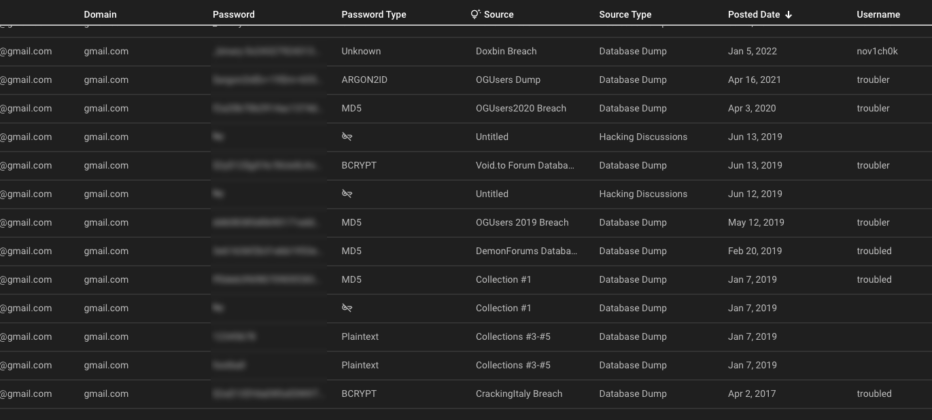Select troubler username in OGUsers 2019 Breach row

pyautogui.click(x=873, y=222)
